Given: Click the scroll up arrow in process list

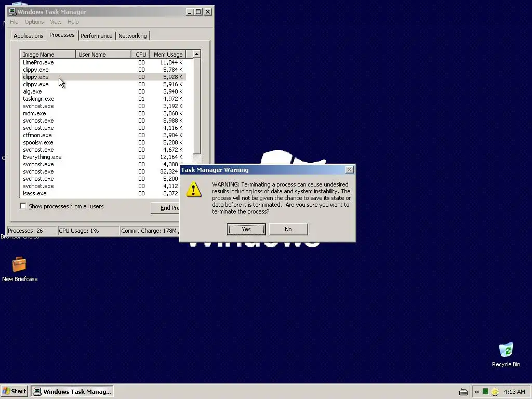Looking at the screenshot, I should tap(196, 54).
